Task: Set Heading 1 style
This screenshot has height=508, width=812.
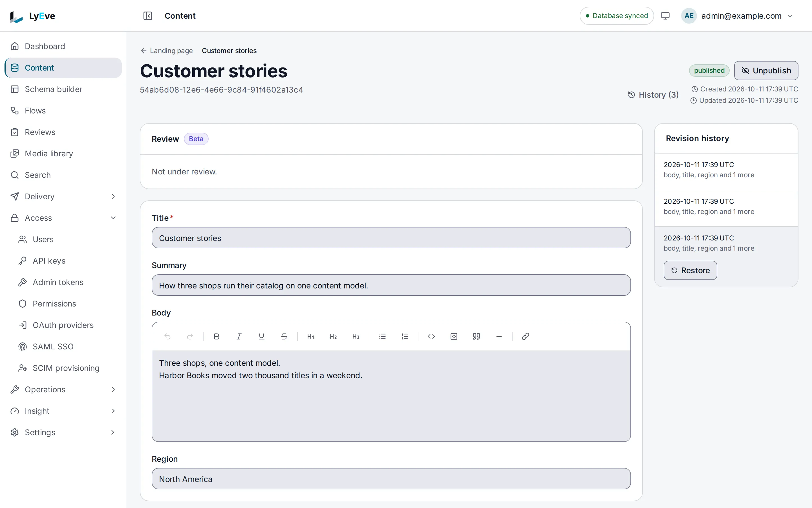Action: pyautogui.click(x=311, y=336)
